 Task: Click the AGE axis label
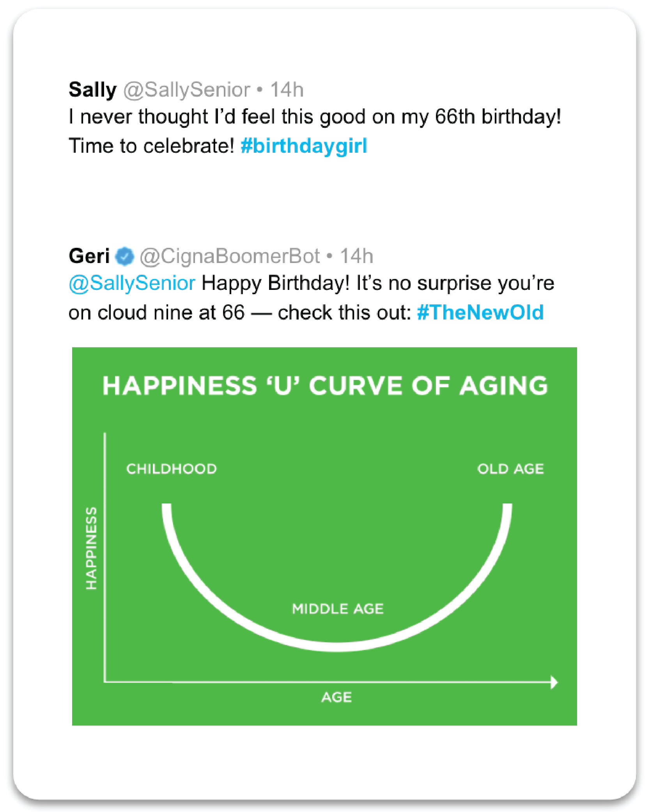pos(337,697)
